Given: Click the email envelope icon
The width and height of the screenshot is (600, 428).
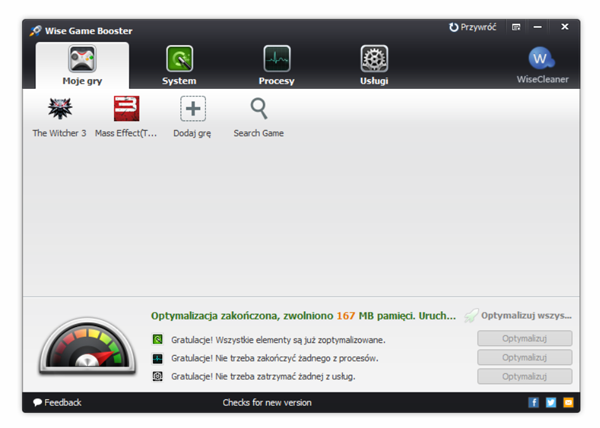Looking at the screenshot, I should pyautogui.click(x=568, y=403).
